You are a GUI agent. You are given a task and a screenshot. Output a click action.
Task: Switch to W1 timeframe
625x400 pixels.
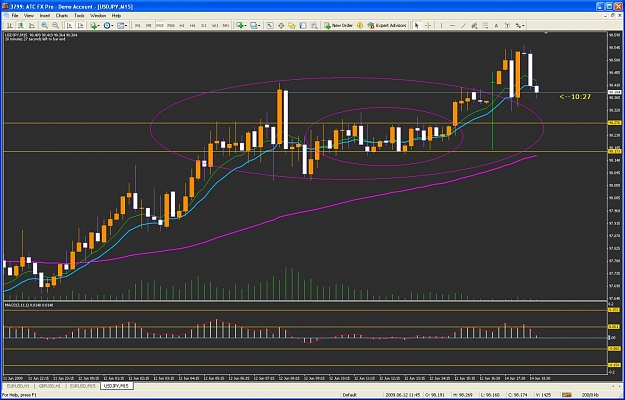coord(215,25)
